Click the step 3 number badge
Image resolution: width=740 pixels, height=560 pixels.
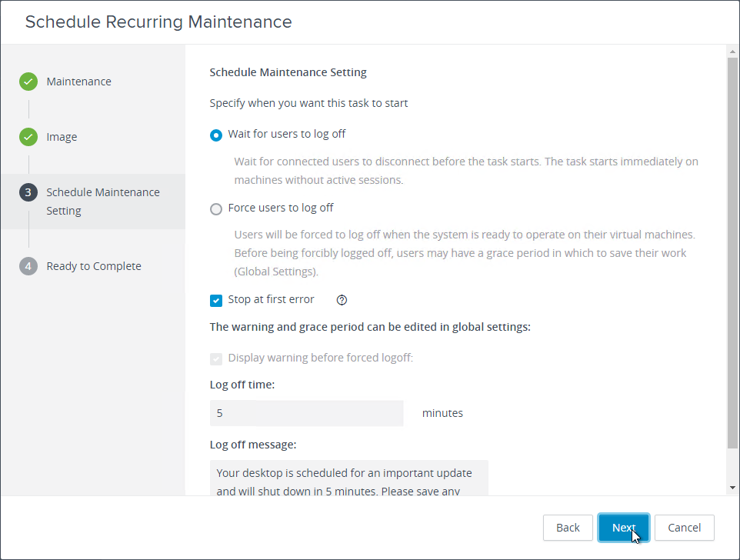28,192
